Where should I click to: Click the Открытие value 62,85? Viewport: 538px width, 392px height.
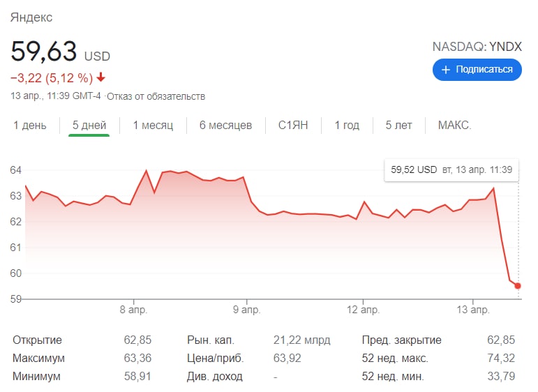tap(137, 340)
